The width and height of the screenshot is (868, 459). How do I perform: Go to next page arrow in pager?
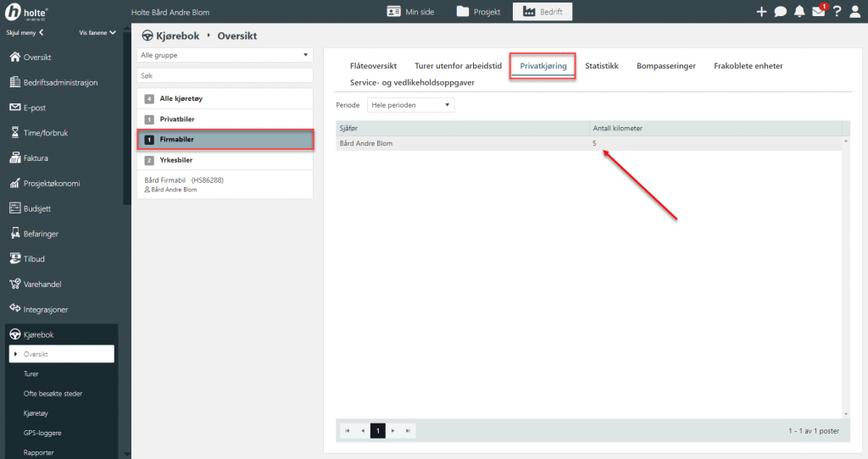pyautogui.click(x=392, y=431)
